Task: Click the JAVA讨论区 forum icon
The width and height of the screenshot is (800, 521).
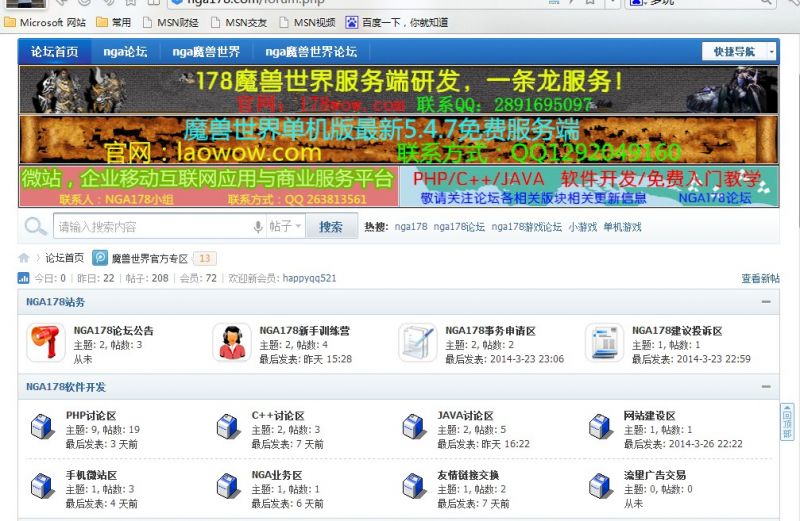Action: [414, 427]
